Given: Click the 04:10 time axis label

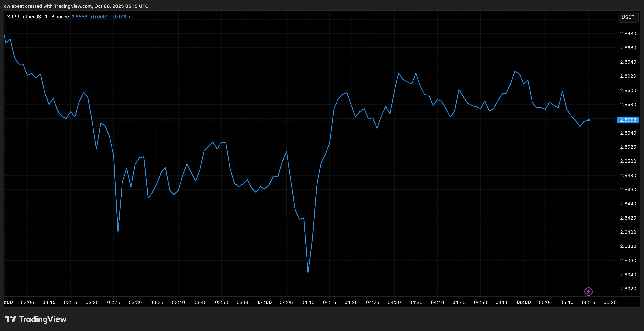Looking at the screenshot, I should (308, 302).
